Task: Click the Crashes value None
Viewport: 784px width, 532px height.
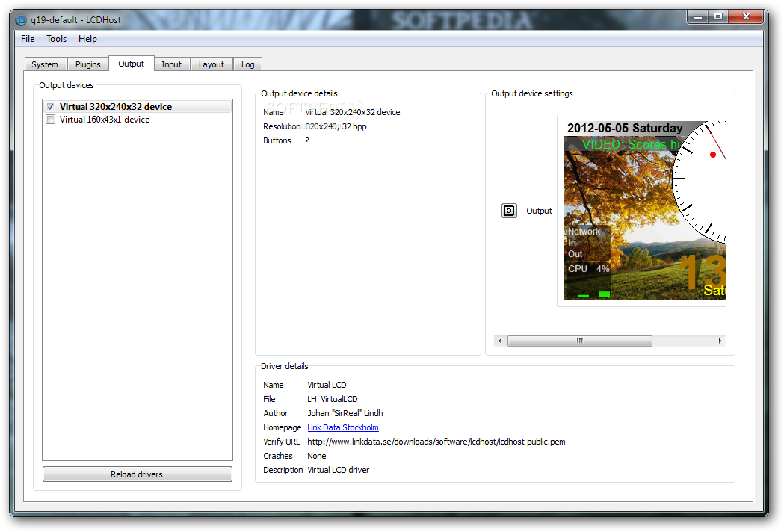Action: pyautogui.click(x=316, y=456)
